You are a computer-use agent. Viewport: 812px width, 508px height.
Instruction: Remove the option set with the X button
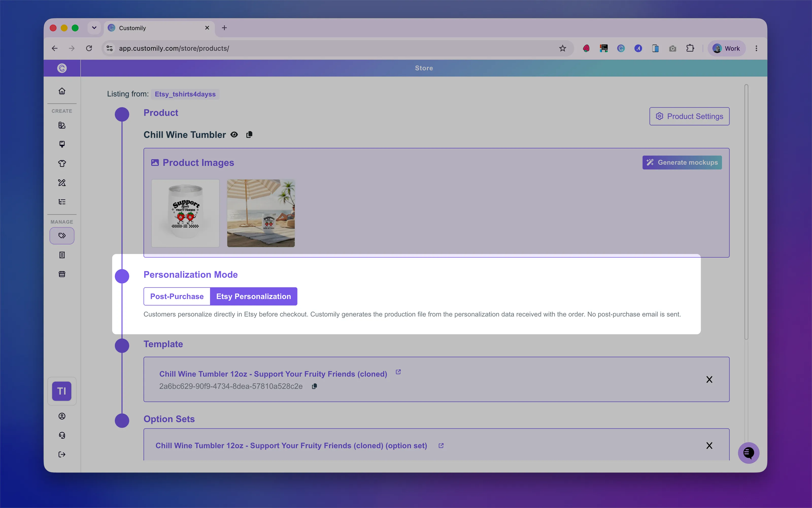click(709, 446)
